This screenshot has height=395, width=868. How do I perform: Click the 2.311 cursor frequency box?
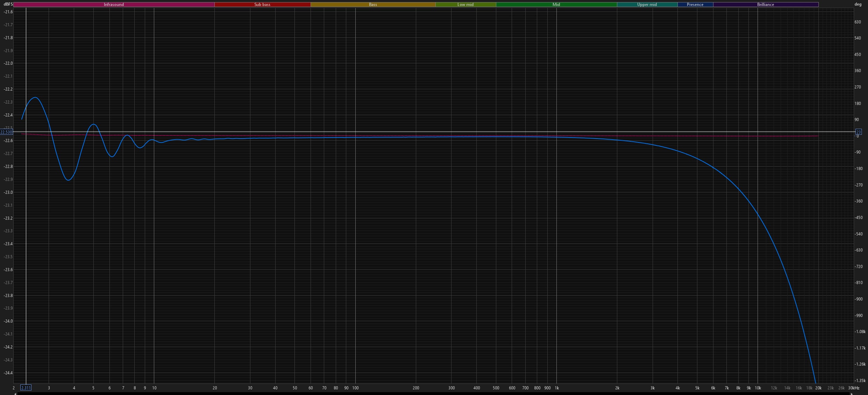pos(26,388)
